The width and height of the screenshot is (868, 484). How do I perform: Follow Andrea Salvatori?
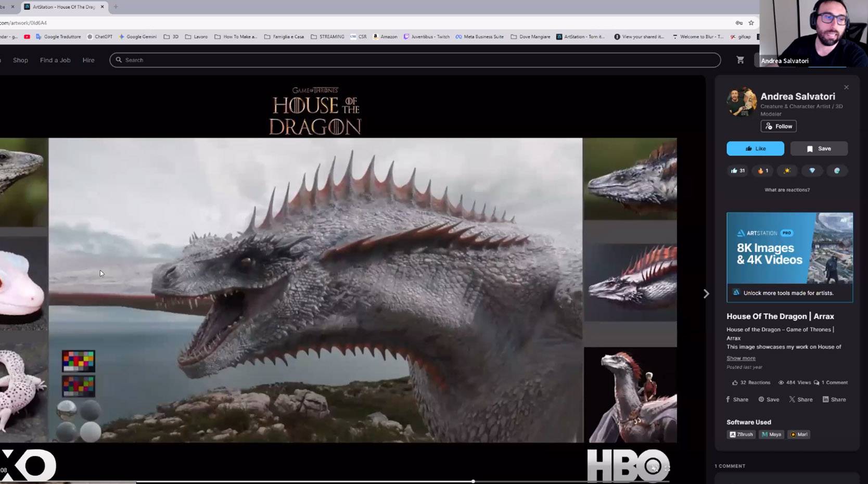(778, 126)
